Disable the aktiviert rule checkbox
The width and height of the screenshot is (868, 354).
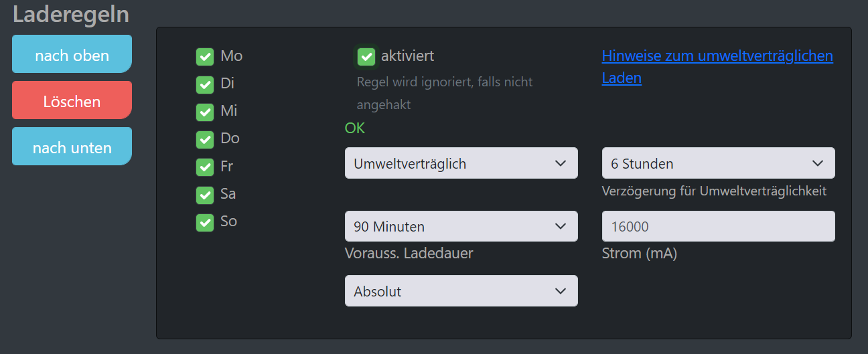pyautogui.click(x=366, y=57)
